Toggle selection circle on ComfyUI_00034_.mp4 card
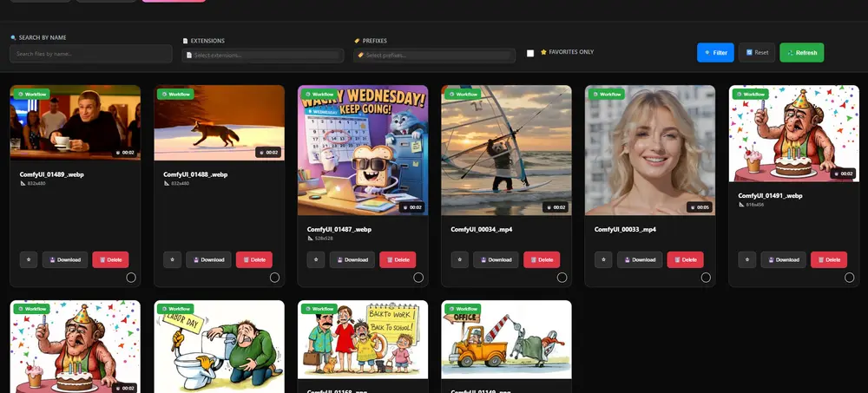This screenshot has width=868, height=393. click(562, 278)
